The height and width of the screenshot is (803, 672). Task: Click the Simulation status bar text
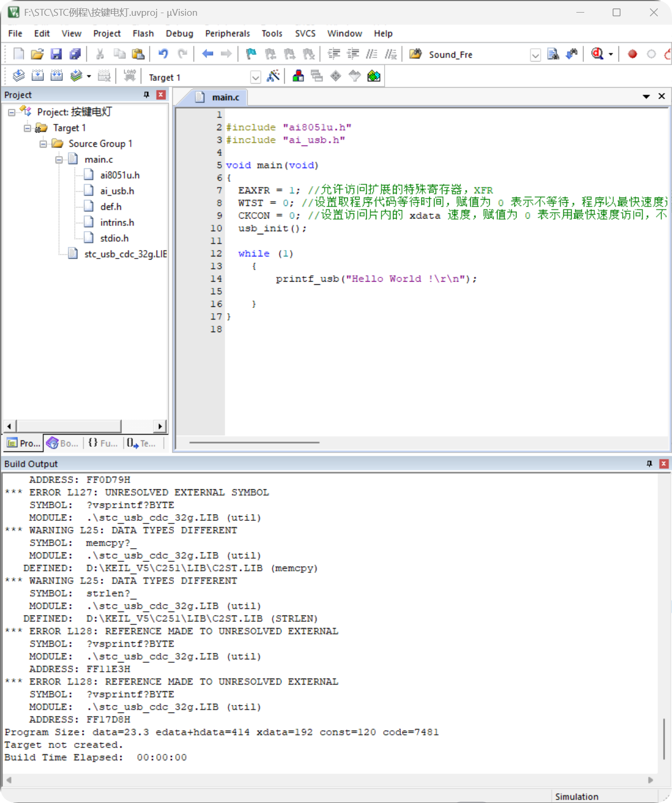576,797
